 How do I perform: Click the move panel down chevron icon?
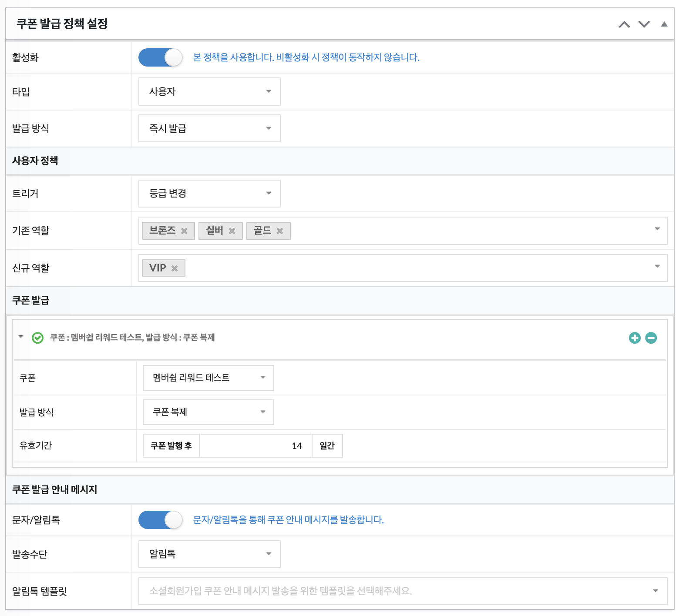pyautogui.click(x=644, y=24)
